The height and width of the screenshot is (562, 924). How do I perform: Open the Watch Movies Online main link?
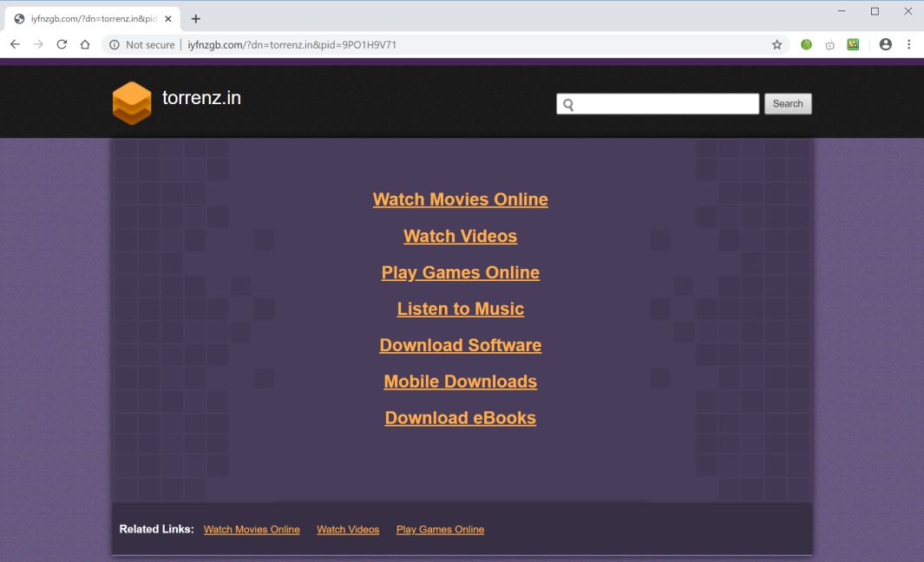pyautogui.click(x=460, y=199)
